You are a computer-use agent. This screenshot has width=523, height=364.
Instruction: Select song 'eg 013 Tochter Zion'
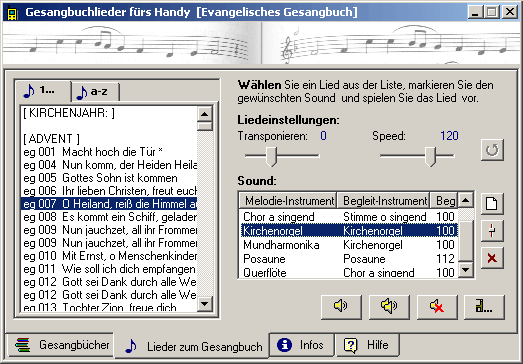(109, 307)
